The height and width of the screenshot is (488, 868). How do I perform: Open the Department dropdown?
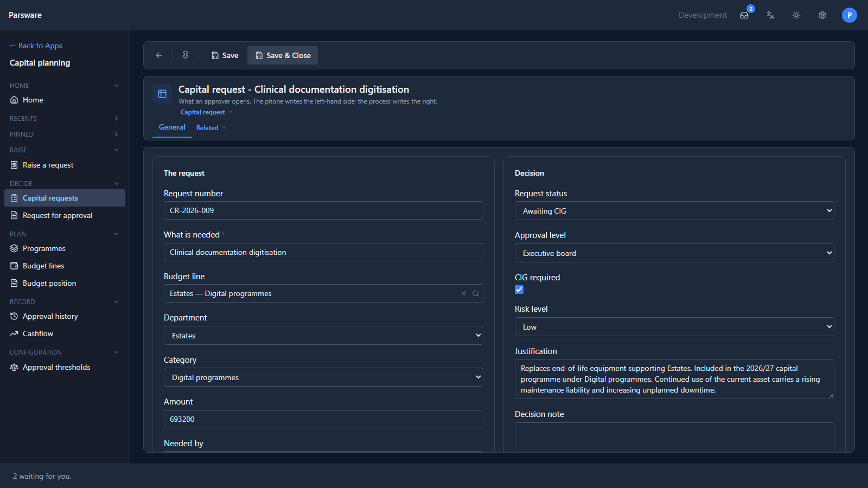pos(323,336)
